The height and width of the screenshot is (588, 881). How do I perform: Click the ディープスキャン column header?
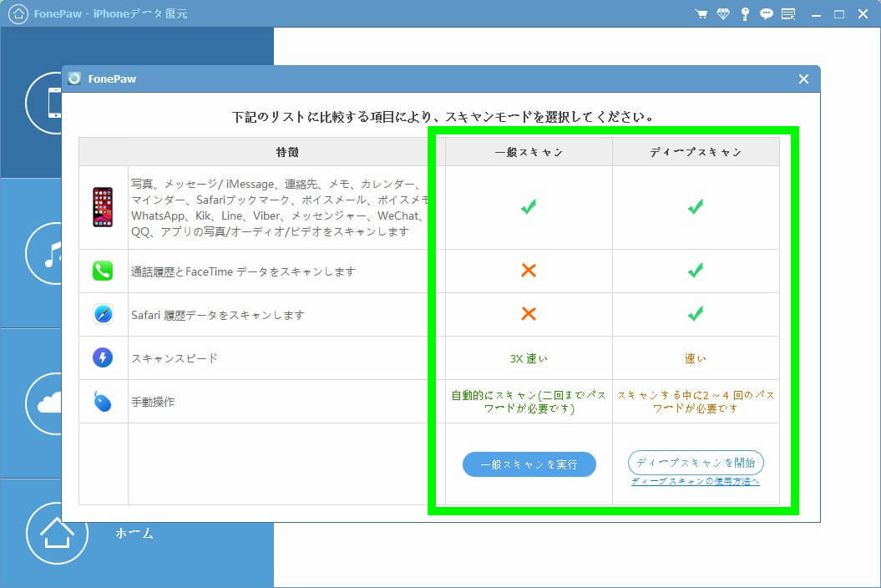(696, 152)
